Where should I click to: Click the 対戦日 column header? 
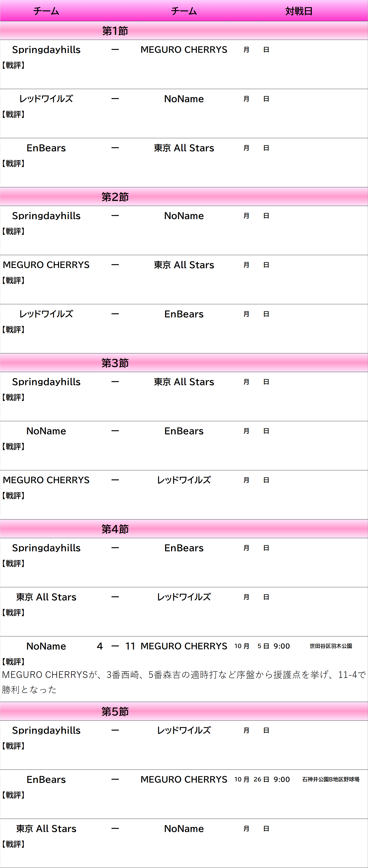point(299,11)
